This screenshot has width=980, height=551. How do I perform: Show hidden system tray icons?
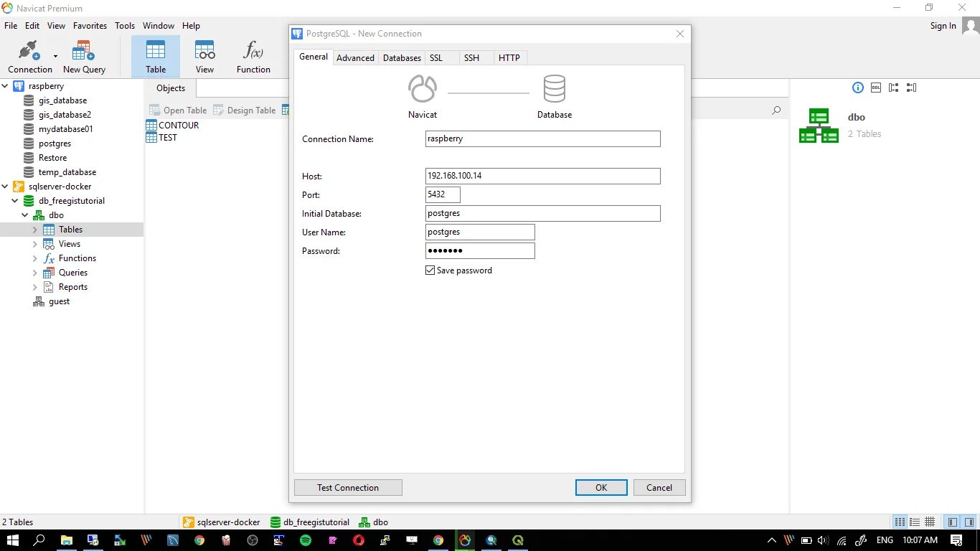772,540
